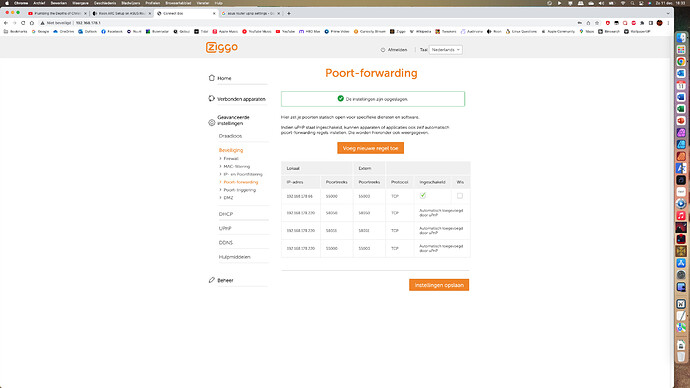
Task: Click the Geavanceerde instellingen gear icon
Action: [212, 123]
